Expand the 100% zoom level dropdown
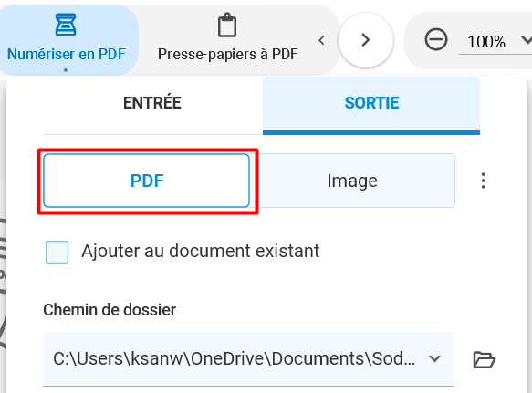532x393 pixels. pyautogui.click(x=527, y=40)
